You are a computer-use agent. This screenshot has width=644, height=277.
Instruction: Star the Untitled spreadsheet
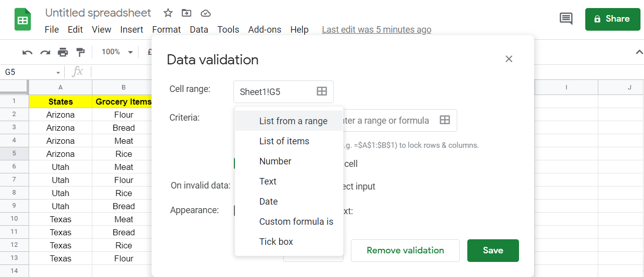tap(168, 13)
